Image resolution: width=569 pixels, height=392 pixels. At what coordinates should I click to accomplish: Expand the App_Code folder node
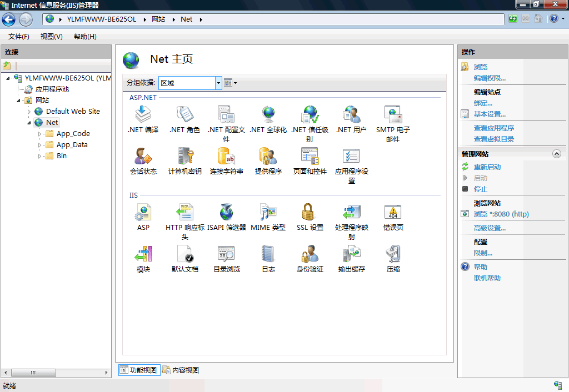click(x=39, y=134)
